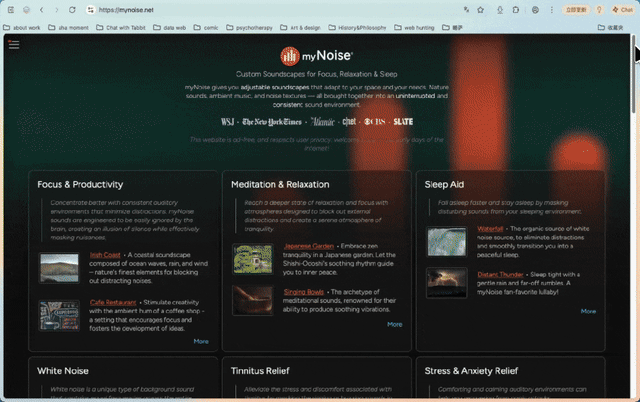The height and width of the screenshot is (402, 640).
Task: Open the Irish Coast soundscape link
Action: click(x=105, y=255)
